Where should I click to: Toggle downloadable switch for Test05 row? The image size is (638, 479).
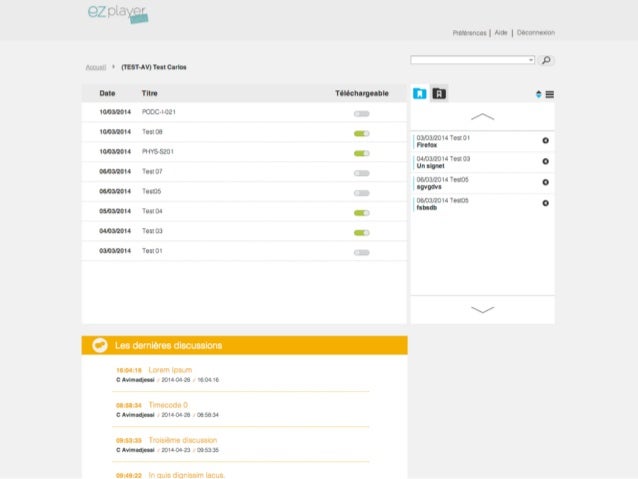coord(361,193)
